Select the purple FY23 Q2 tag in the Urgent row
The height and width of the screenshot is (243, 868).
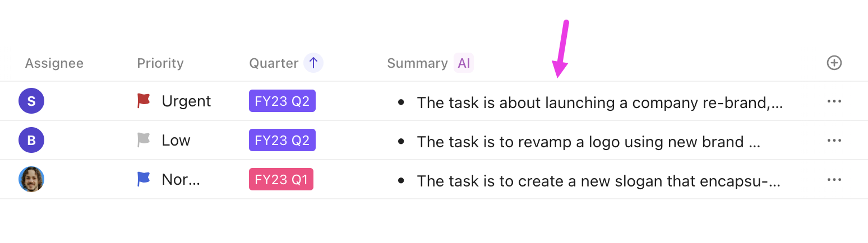pyautogui.click(x=282, y=101)
